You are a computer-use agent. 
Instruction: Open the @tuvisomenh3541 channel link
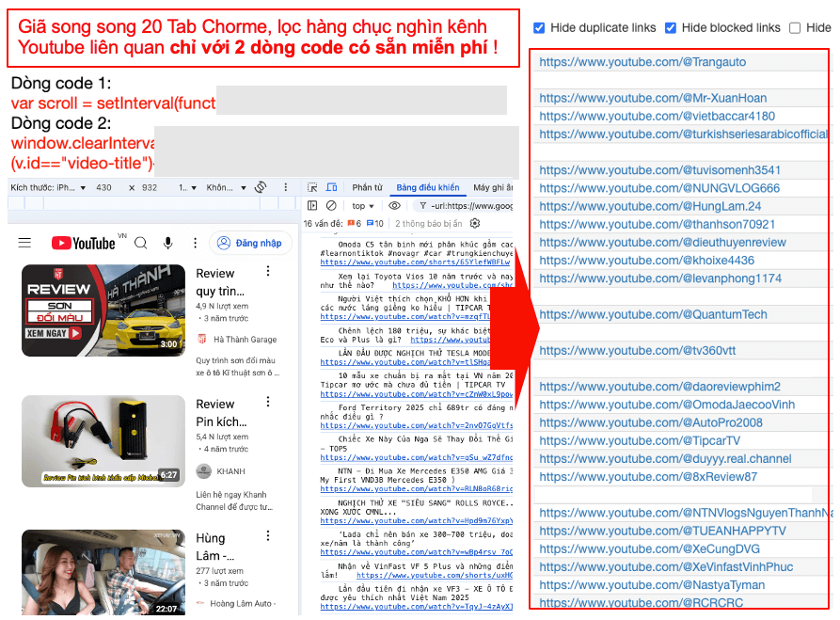tap(659, 170)
